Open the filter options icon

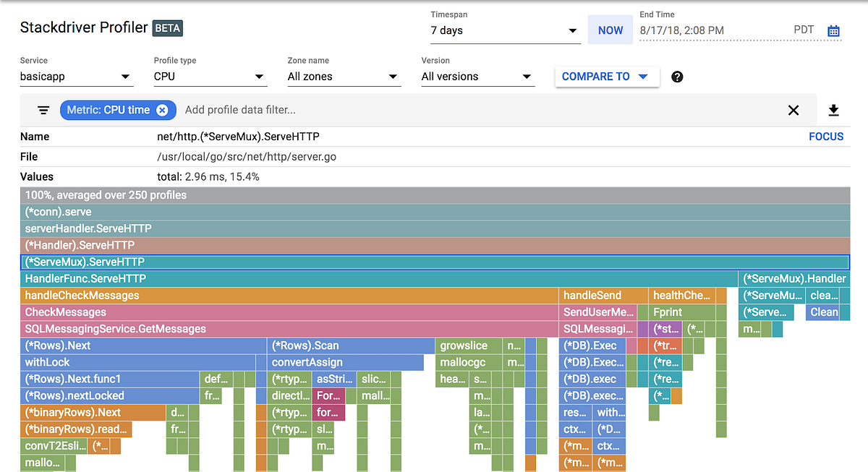coord(43,110)
